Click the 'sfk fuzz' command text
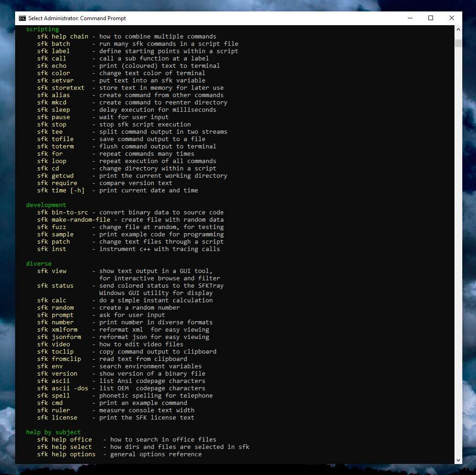 (x=52, y=227)
